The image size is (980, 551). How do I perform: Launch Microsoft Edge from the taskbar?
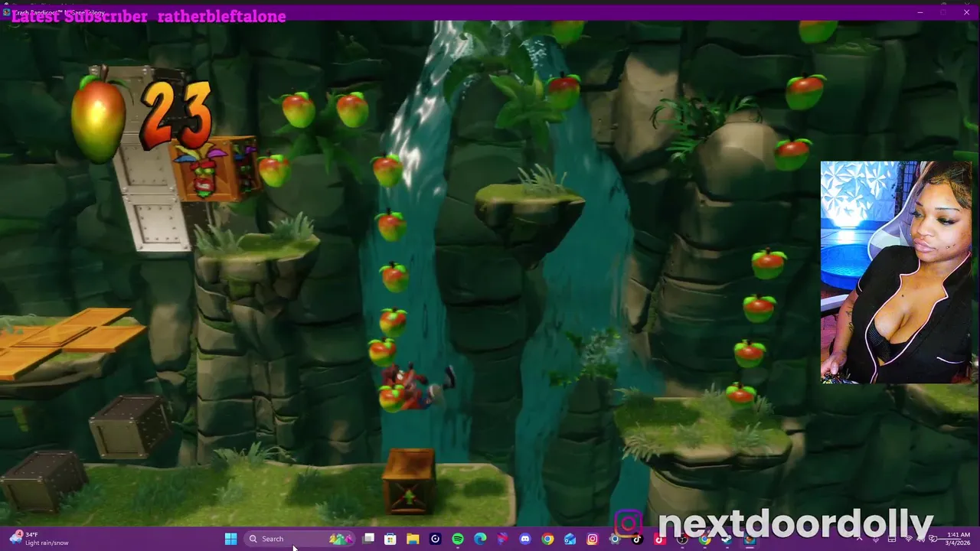click(x=480, y=539)
